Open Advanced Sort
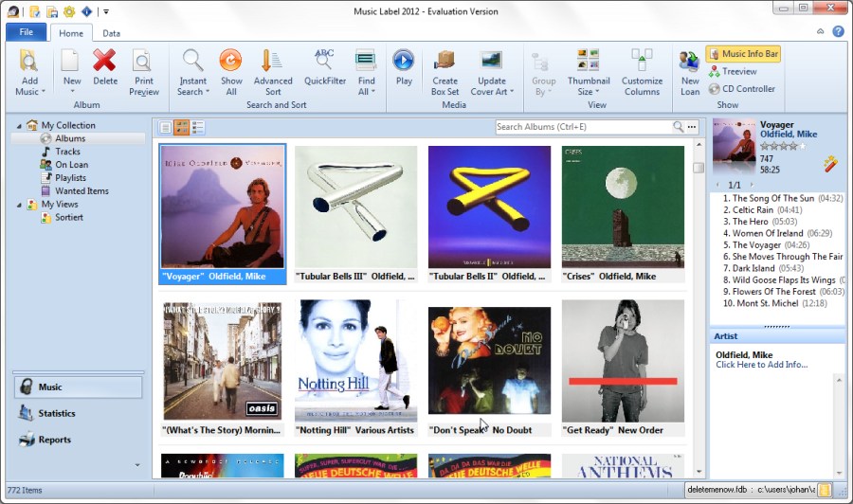853x504 pixels. 273,72
